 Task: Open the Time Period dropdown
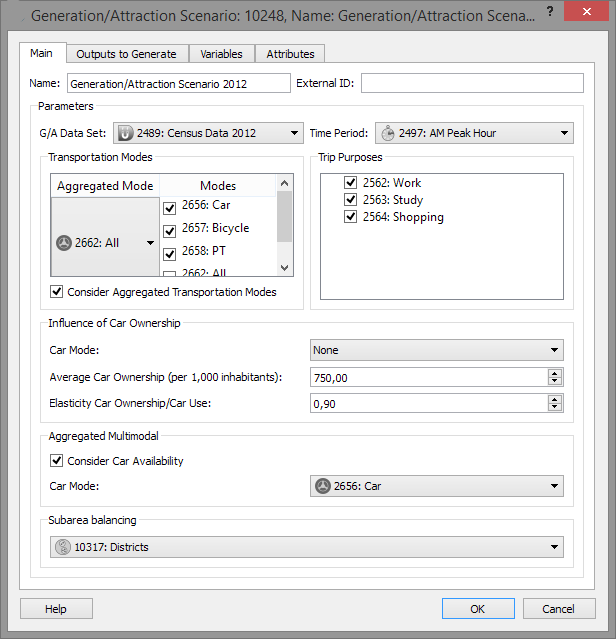(x=474, y=133)
